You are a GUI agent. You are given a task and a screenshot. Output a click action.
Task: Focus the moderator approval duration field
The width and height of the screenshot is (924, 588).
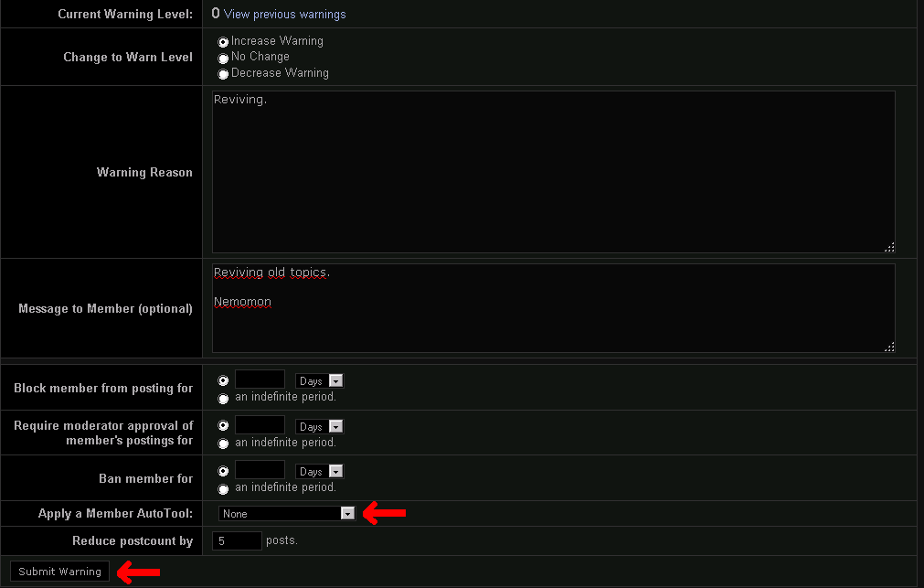click(260, 425)
